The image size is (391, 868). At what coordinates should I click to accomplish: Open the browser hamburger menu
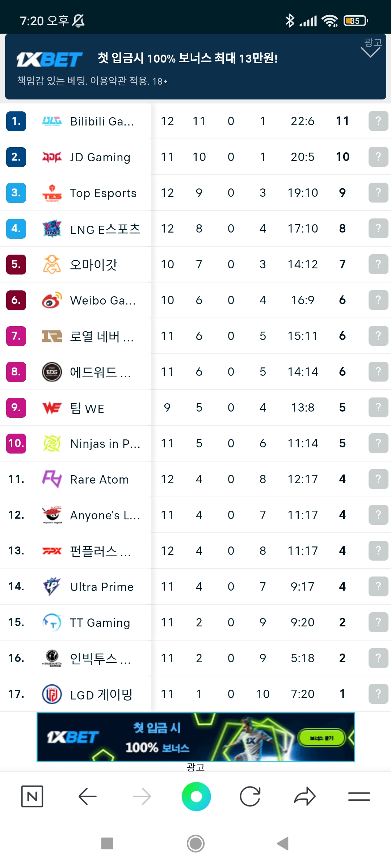[x=359, y=796]
